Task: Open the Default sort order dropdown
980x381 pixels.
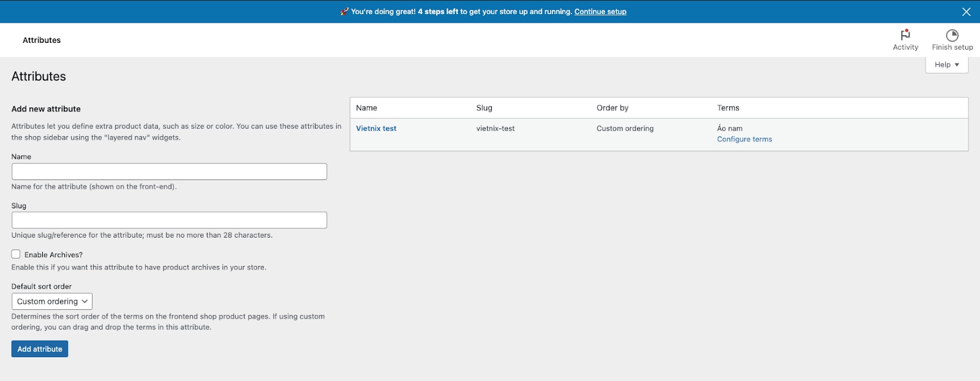Action: 52,301
